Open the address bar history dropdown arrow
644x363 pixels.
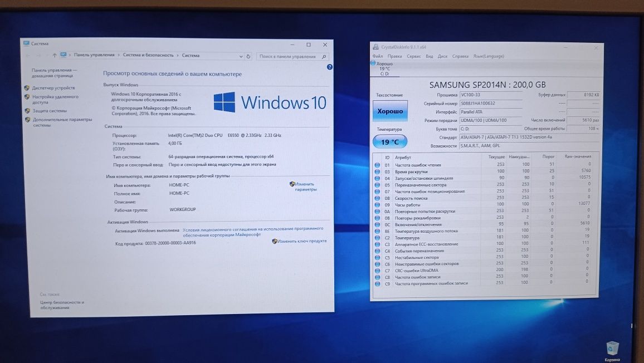pos(241,56)
